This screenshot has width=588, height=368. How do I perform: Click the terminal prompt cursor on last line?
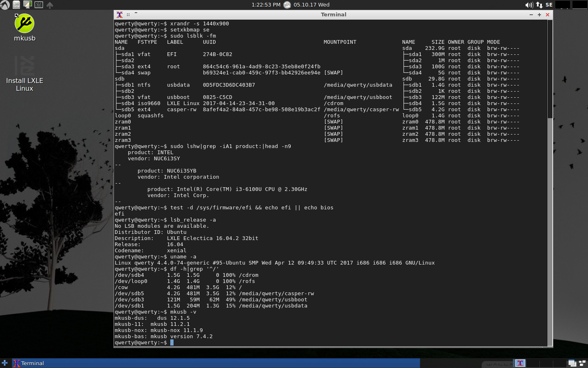(172, 343)
